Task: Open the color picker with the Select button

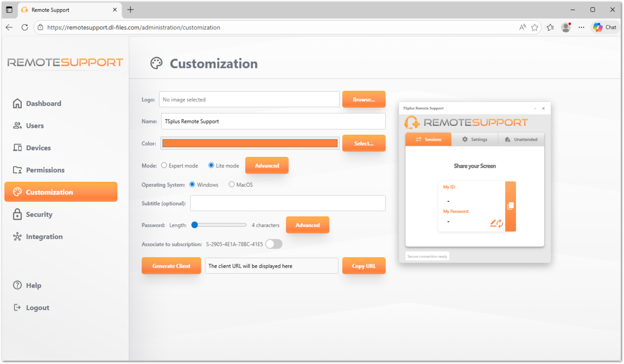Action: pyautogui.click(x=364, y=143)
